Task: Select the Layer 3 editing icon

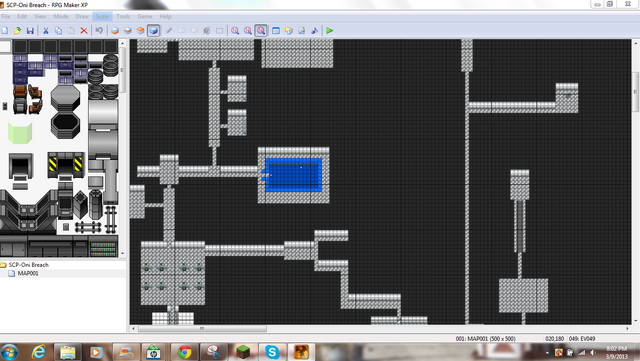Action: [140, 31]
